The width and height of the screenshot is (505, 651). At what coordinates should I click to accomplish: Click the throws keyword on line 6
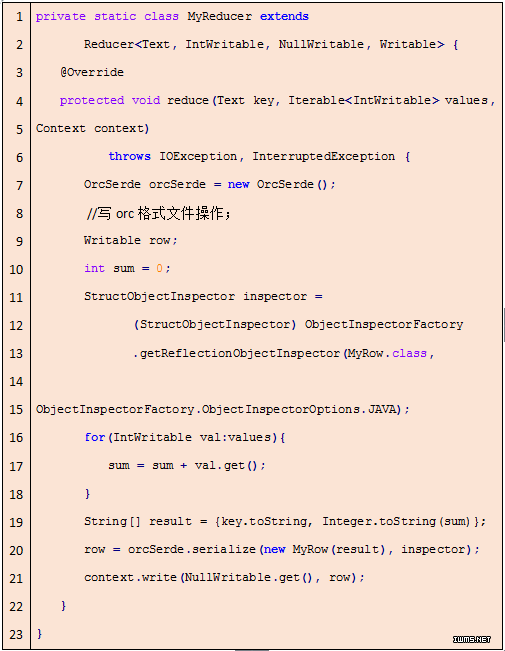pos(129,157)
